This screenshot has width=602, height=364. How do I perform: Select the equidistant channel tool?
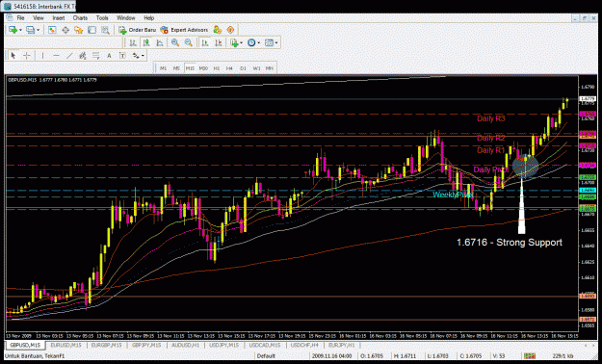pos(83,56)
